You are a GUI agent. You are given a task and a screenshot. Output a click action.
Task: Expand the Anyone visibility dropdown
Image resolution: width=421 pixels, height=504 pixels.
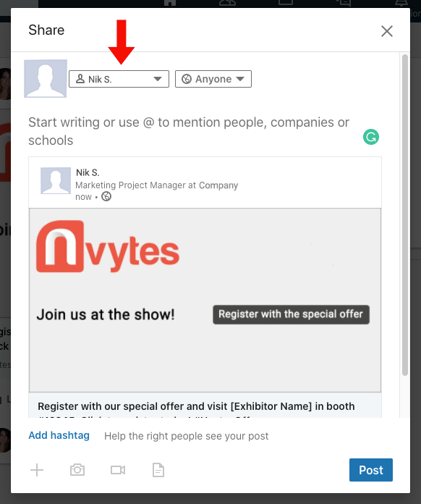pyautogui.click(x=213, y=79)
